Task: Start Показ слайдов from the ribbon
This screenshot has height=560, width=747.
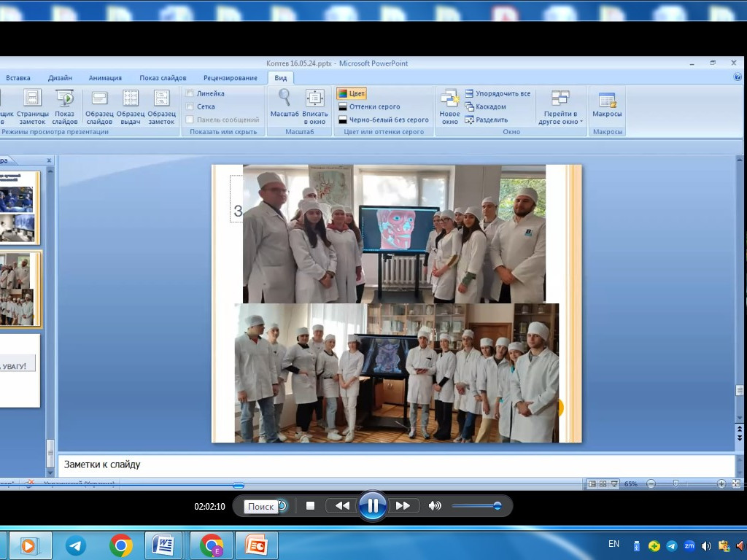Action: pyautogui.click(x=65, y=107)
